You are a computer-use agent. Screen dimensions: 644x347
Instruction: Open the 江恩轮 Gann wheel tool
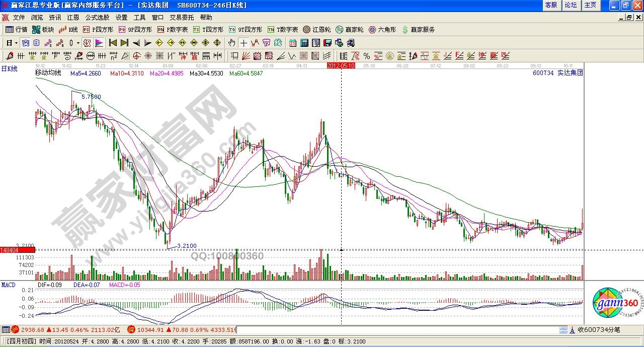(317, 30)
